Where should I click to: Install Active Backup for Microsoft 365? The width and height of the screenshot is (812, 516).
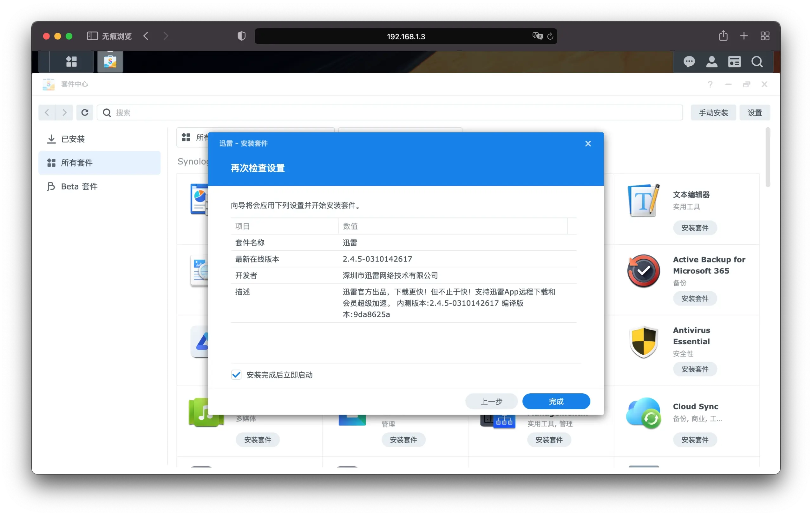(695, 299)
